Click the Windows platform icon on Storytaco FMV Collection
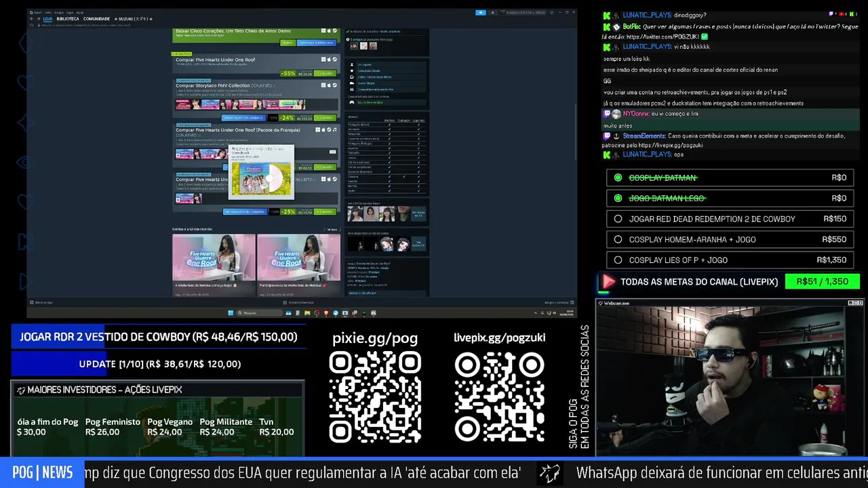Screen dimensions: 868x488 coord(323,85)
